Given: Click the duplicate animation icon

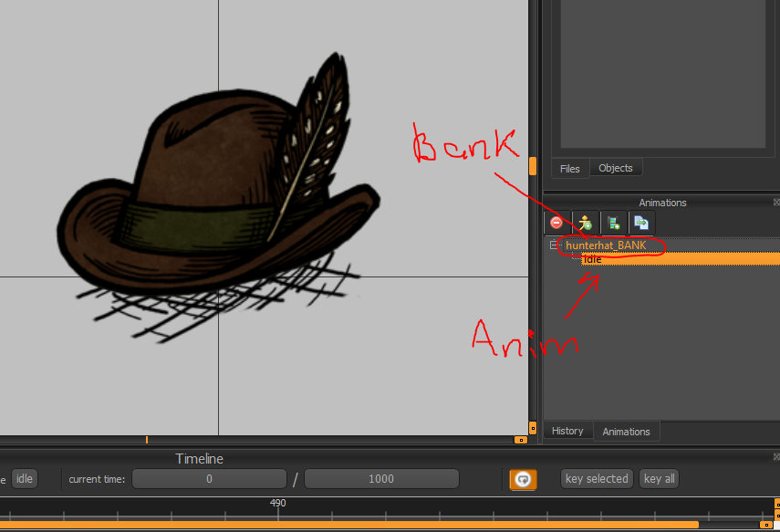Looking at the screenshot, I should (x=641, y=223).
